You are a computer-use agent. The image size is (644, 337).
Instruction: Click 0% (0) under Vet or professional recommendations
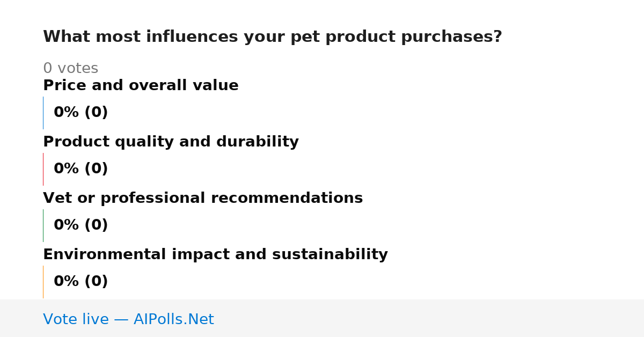pos(80,225)
